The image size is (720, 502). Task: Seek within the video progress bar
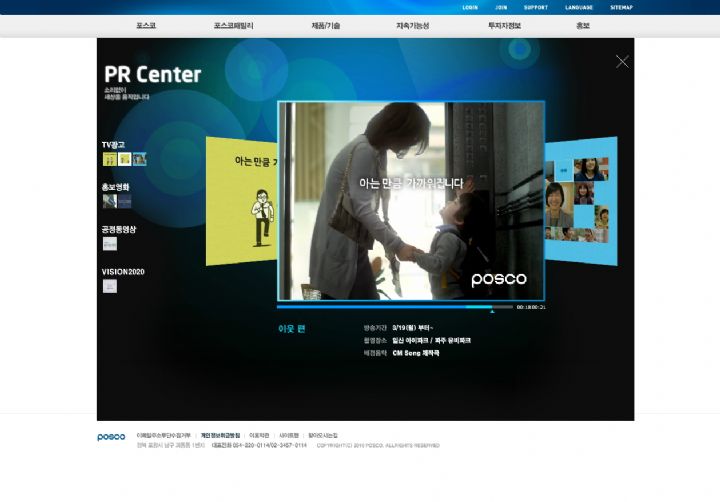point(395,307)
